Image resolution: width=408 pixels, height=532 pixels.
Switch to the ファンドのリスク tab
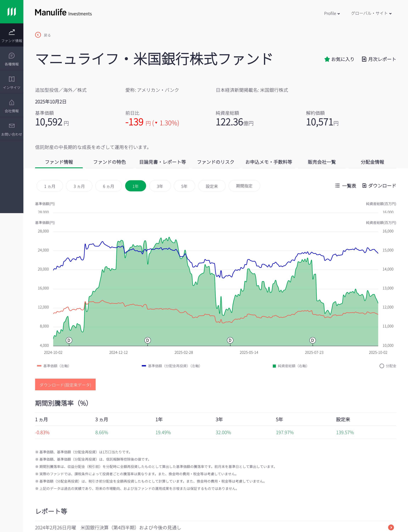[215, 162]
